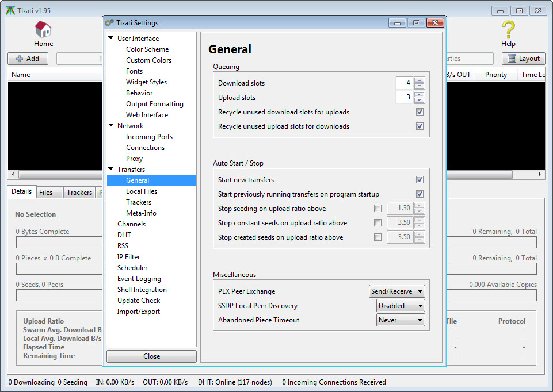The image size is (553, 392).
Task: Increase Upload slots with up arrow
Action: pyautogui.click(x=419, y=95)
